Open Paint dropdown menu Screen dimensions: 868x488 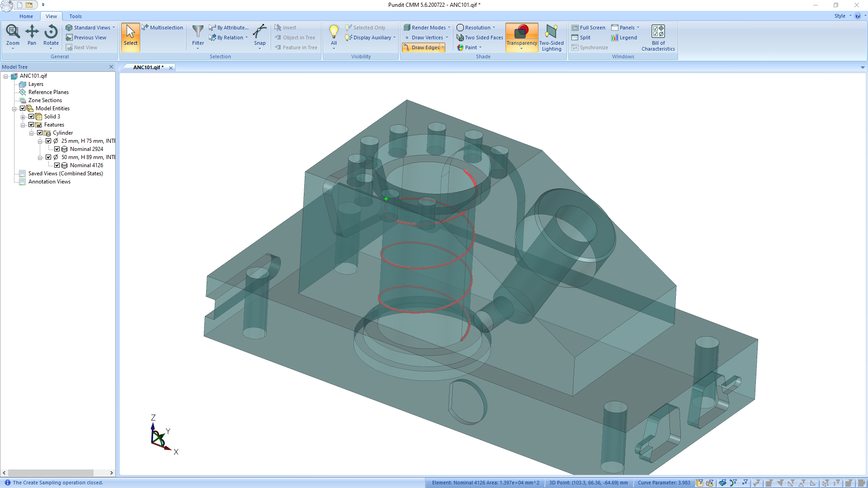pyautogui.click(x=469, y=47)
